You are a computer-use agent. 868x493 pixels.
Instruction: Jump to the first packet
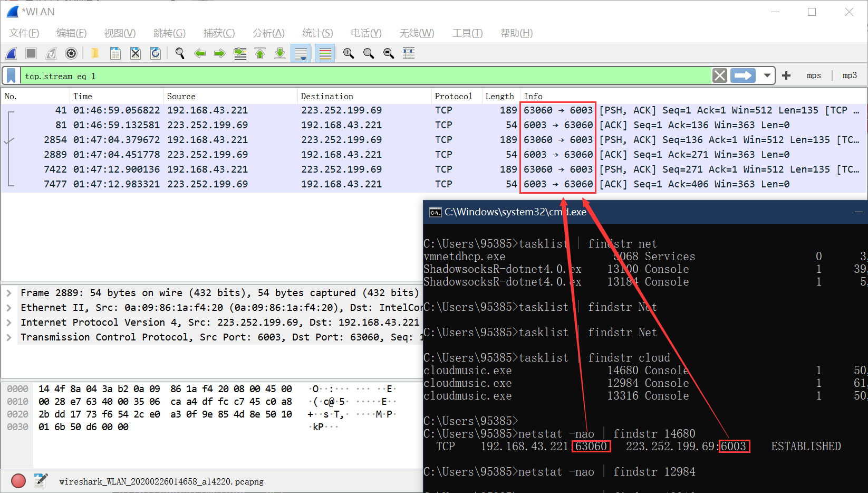pos(260,53)
